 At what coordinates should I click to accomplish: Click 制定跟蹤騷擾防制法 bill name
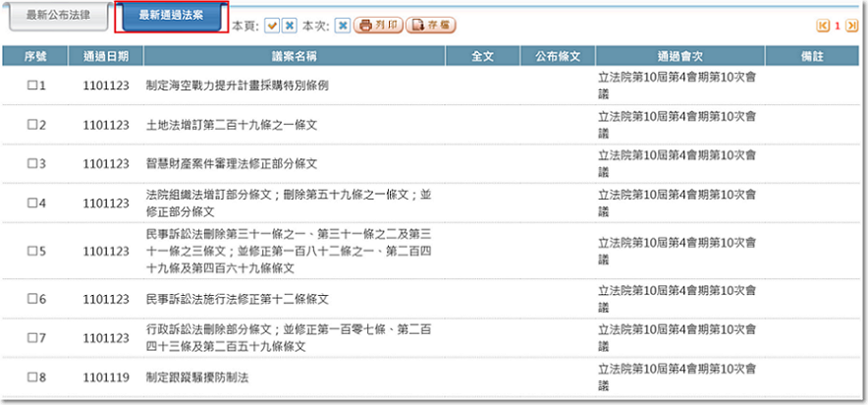point(196,376)
